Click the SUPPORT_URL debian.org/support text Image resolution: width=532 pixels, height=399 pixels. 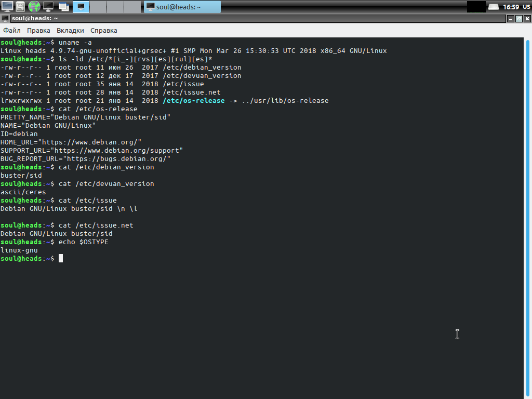click(117, 151)
